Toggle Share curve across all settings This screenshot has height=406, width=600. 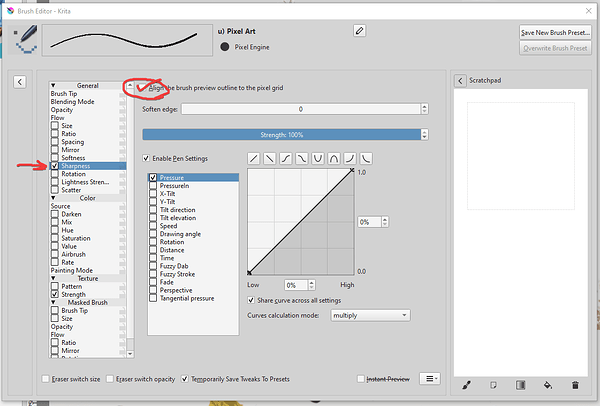(x=251, y=300)
